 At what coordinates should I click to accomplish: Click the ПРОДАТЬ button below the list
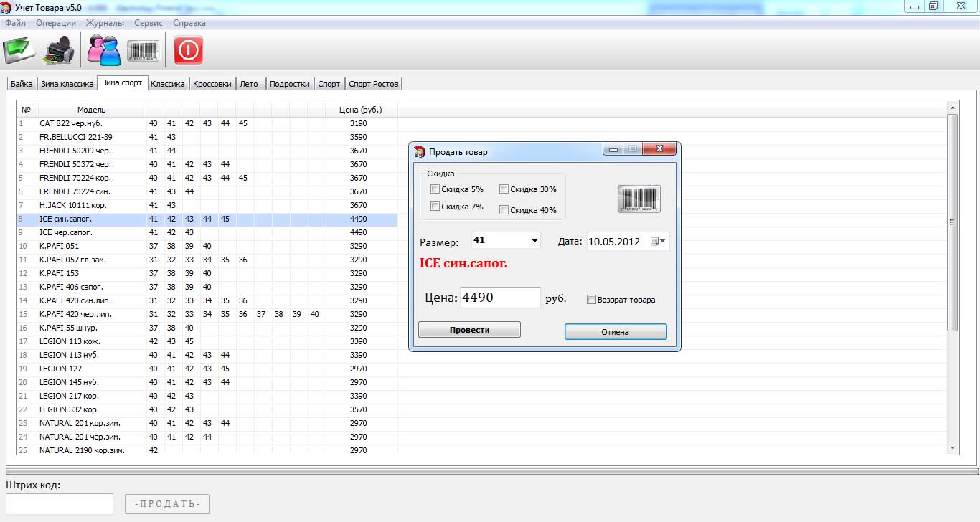(168, 503)
